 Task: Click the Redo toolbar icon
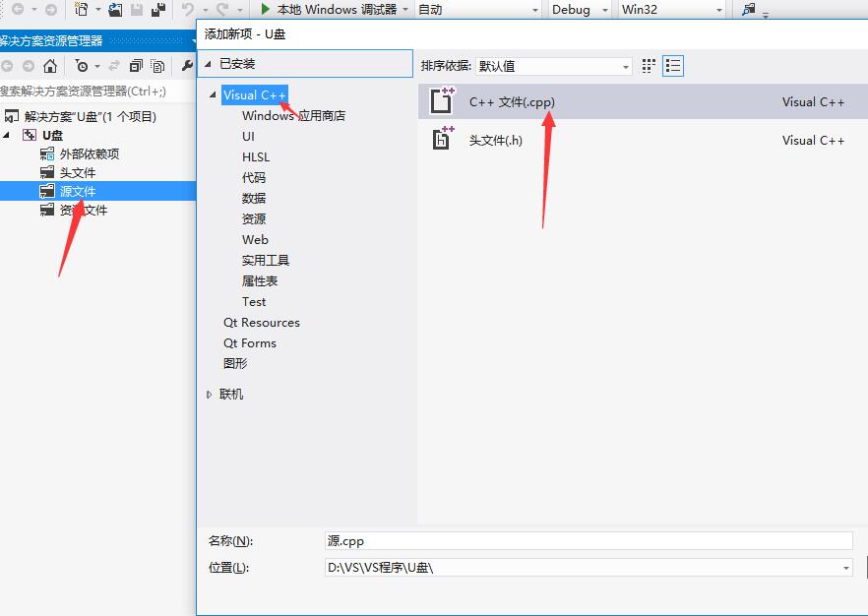(220, 10)
